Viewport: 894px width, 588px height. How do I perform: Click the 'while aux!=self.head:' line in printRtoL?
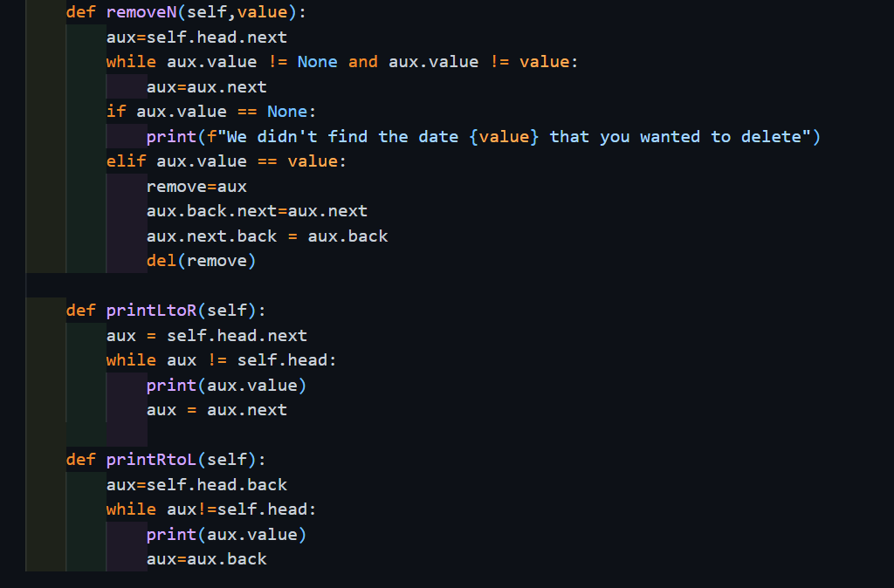pyautogui.click(x=211, y=509)
